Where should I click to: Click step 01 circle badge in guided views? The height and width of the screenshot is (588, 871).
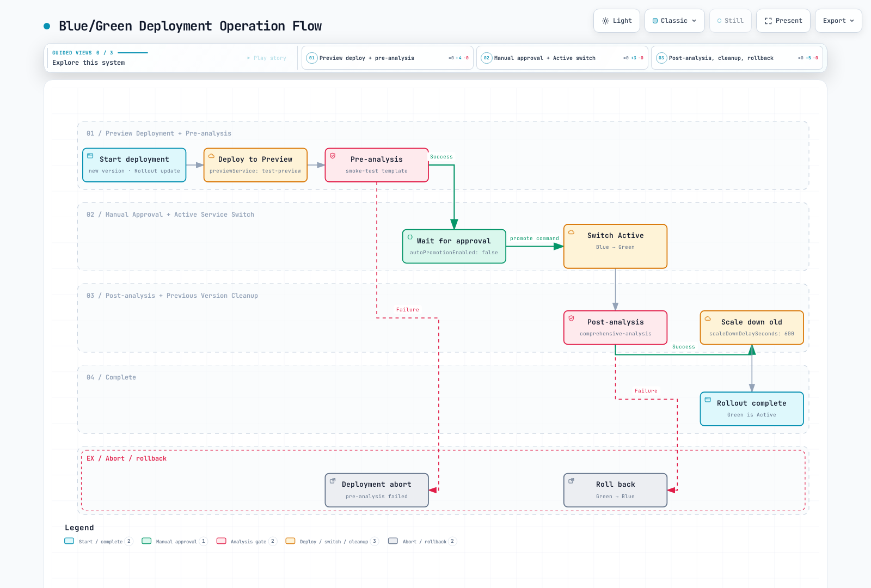311,58
